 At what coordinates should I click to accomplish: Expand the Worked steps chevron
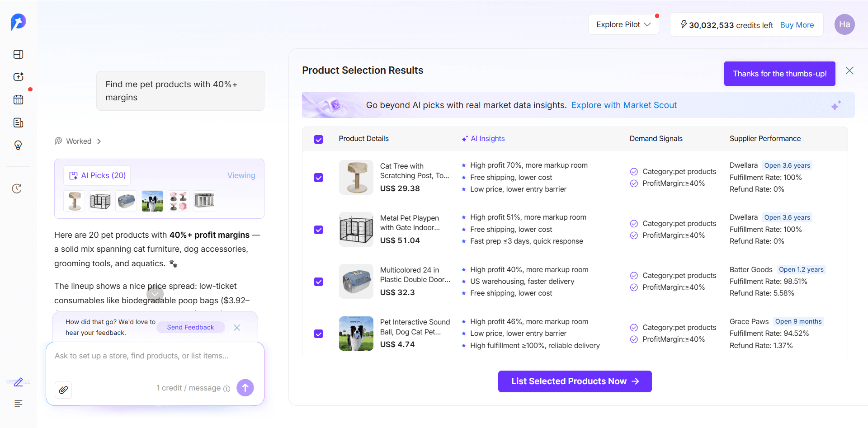(x=99, y=141)
